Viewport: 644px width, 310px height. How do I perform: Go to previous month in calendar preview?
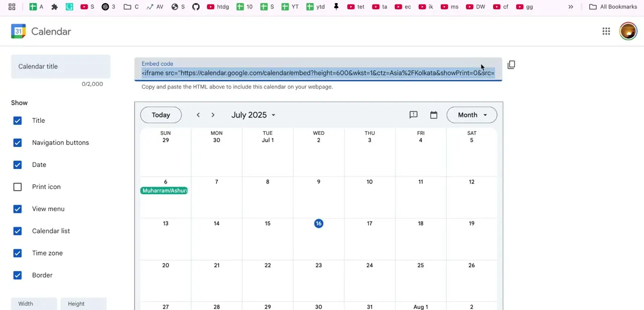pyautogui.click(x=198, y=115)
